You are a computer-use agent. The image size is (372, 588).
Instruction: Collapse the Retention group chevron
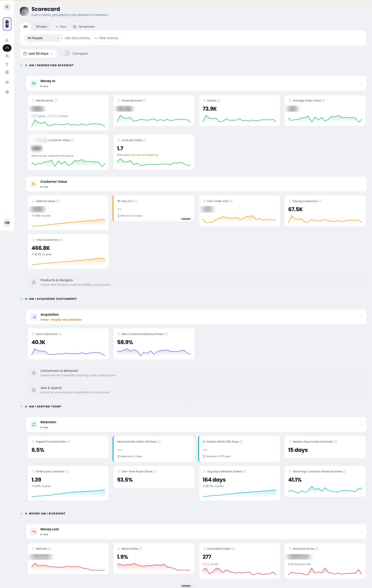pyautogui.click(x=361, y=425)
